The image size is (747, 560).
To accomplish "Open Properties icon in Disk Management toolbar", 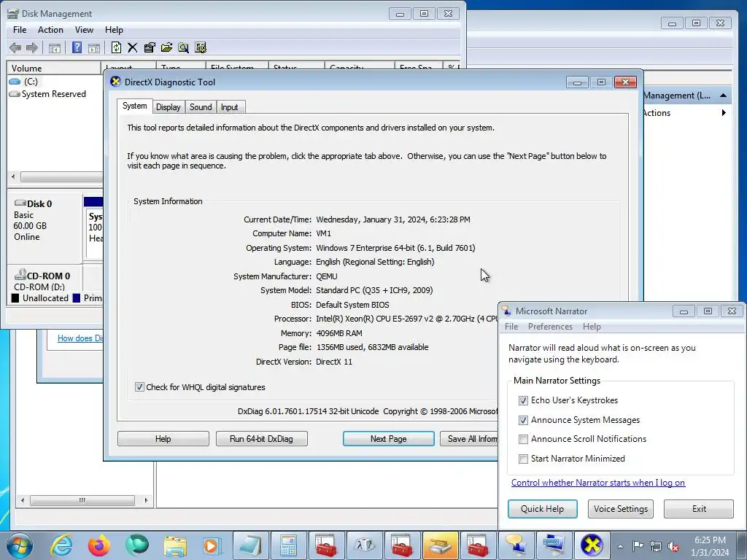I will point(150,47).
